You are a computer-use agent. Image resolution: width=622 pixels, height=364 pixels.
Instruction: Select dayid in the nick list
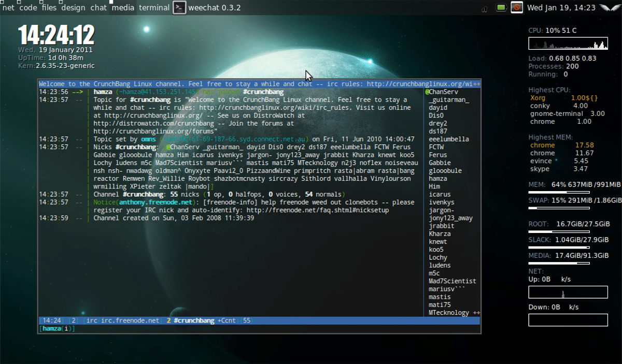point(438,108)
